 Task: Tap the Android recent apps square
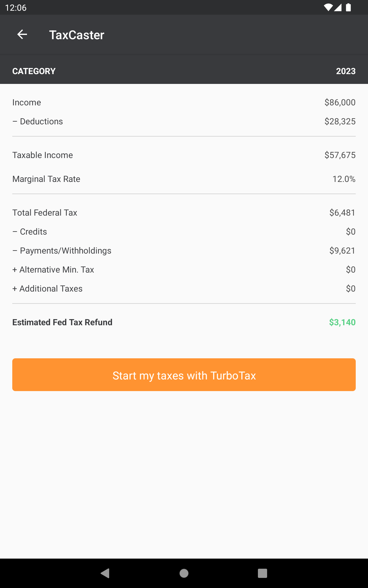coord(263,573)
